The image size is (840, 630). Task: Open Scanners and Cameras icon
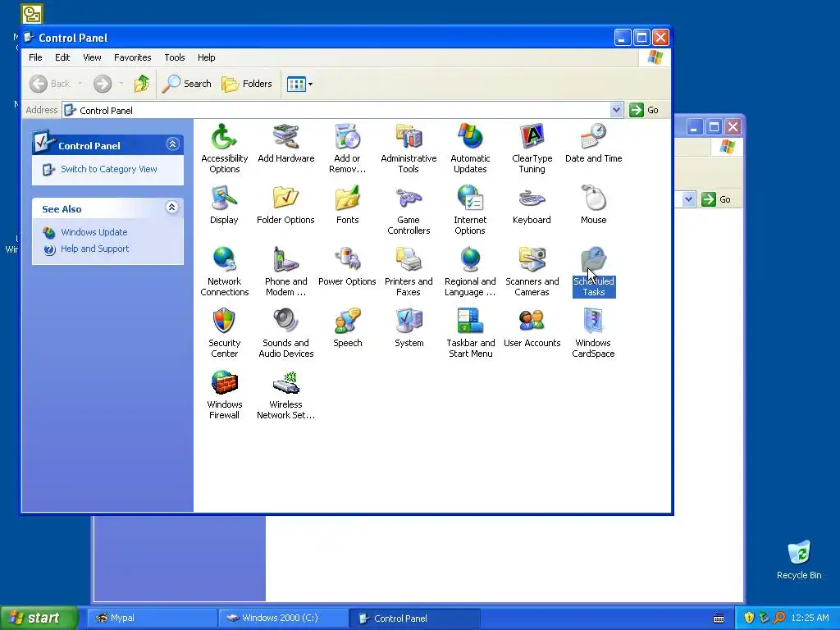point(532,272)
